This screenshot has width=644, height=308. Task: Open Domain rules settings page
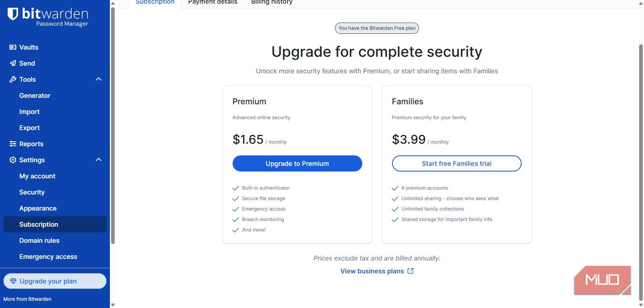pyautogui.click(x=39, y=240)
